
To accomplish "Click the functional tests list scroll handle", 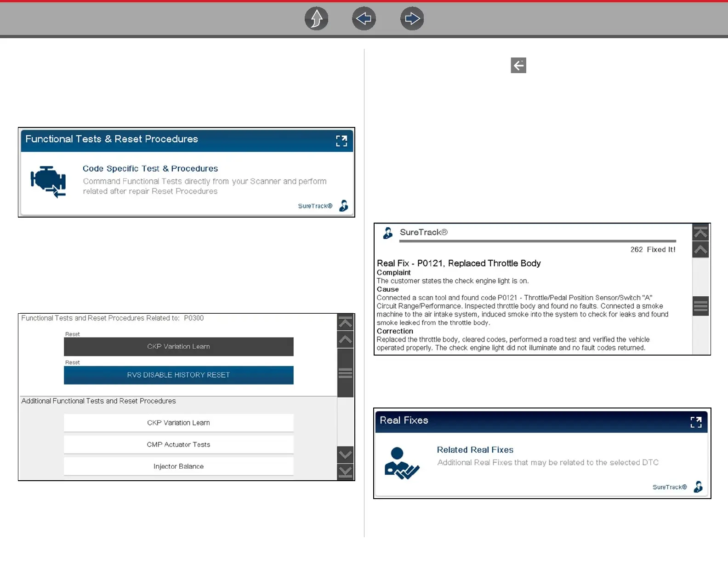I will pyautogui.click(x=345, y=373).
